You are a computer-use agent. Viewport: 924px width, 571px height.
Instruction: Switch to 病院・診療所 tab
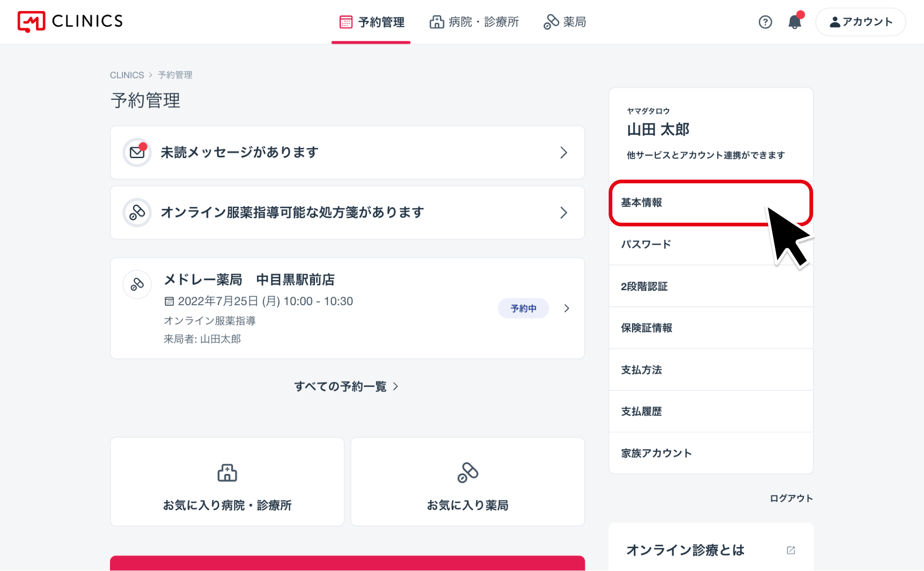click(474, 22)
